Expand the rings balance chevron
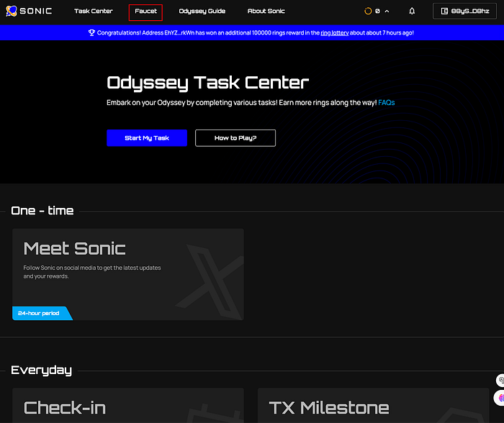The height and width of the screenshot is (423, 504). tap(387, 12)
